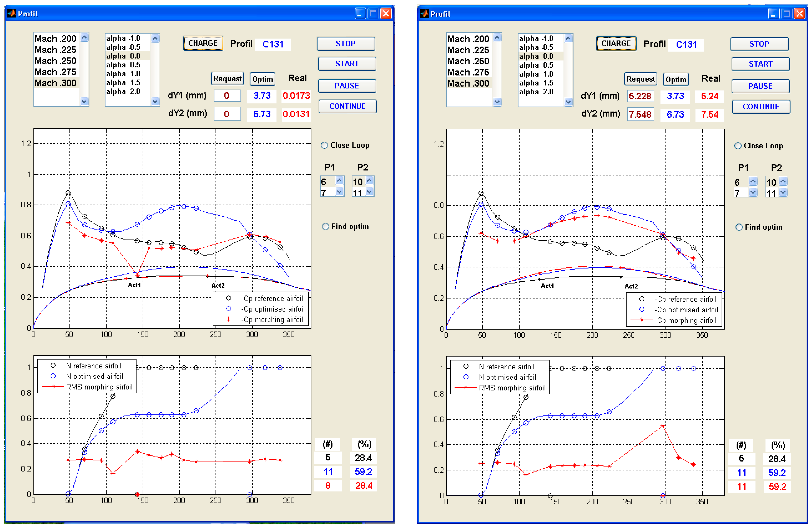
Task: Click MATLAB icon in right Profil title bar
Action: pyautogui.click(x=424, y=14)
